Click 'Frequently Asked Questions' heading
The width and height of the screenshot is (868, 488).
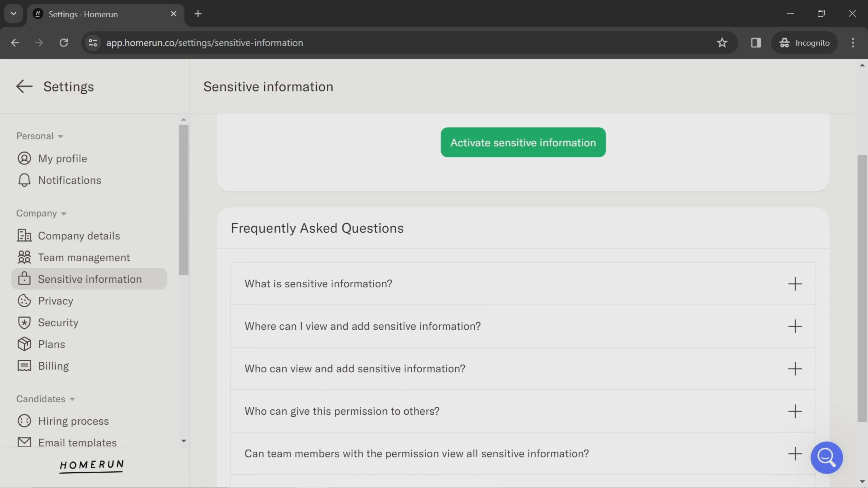tap(317, 228)
